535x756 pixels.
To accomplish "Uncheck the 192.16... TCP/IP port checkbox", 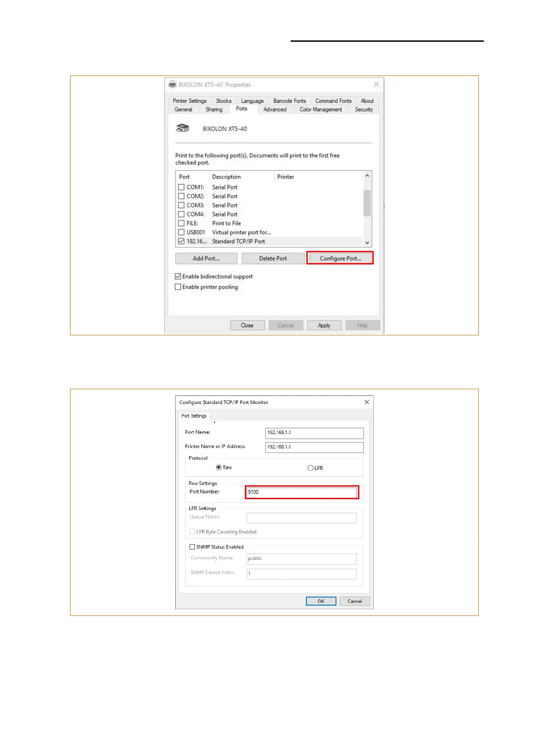I will pos(181,241).
